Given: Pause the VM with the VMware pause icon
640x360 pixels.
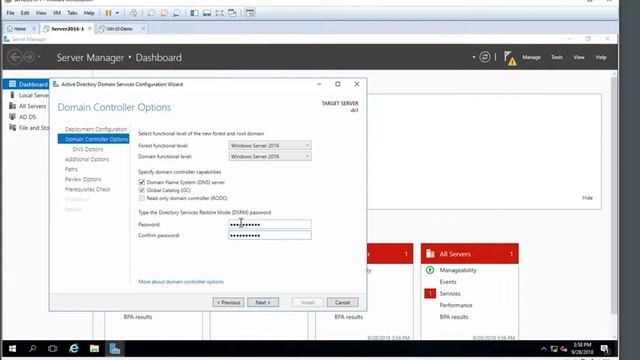Looking at the screenshot, I should 108,13.
